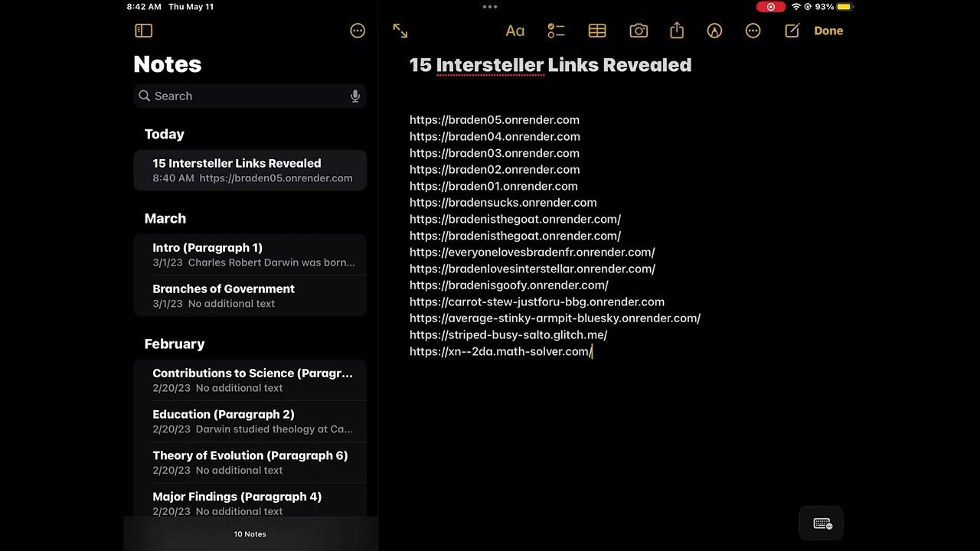980x551 pixels.
Task: Click the Search notes field
Action: (250, 96)
